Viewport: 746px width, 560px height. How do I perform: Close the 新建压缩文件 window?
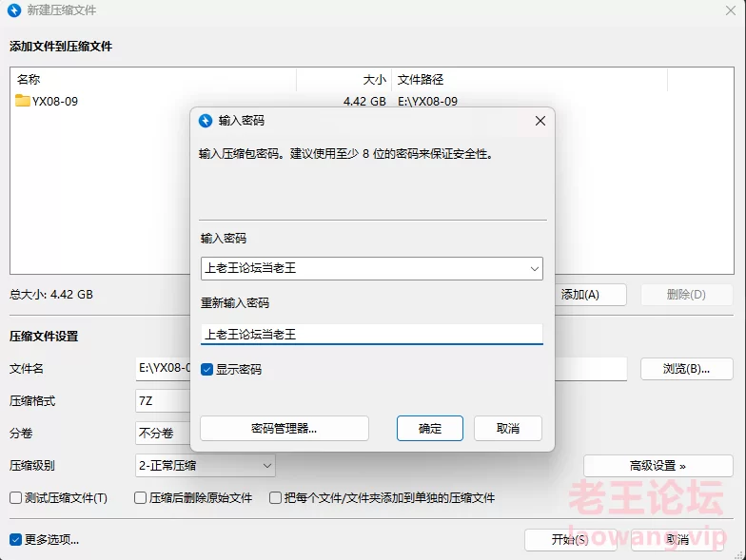coord(731,10)
